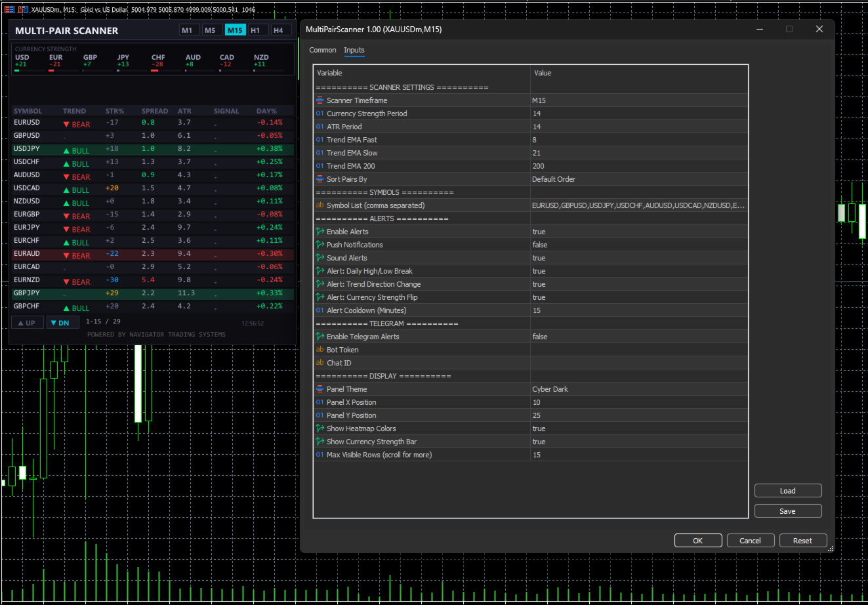Click the DN scroll button in scanner
The height and width of the screenshot is (605, 868).
coord(63,322)
